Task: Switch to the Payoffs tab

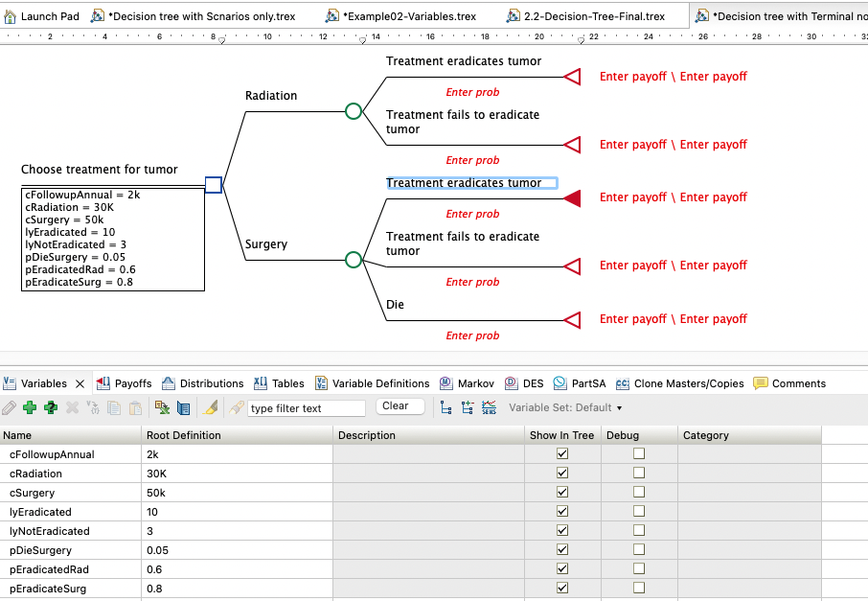Action: pos(132,382)
